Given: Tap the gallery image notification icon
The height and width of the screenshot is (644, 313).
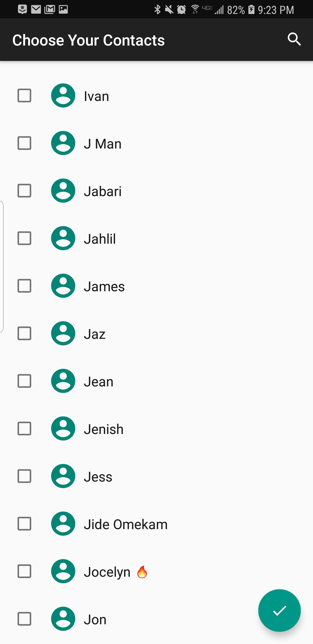Looking at the screenshot, I should pos(63,9).
